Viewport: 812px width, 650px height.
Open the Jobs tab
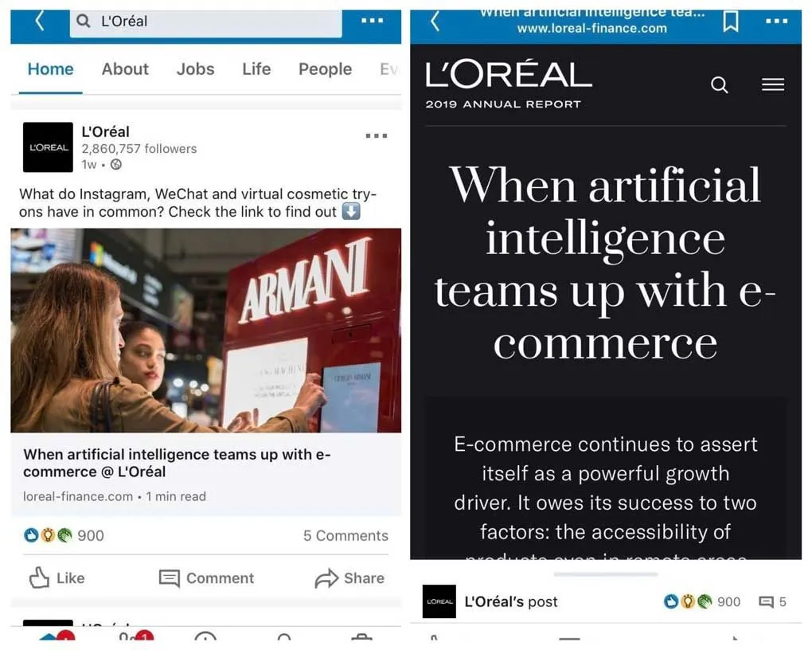[195, 69]
